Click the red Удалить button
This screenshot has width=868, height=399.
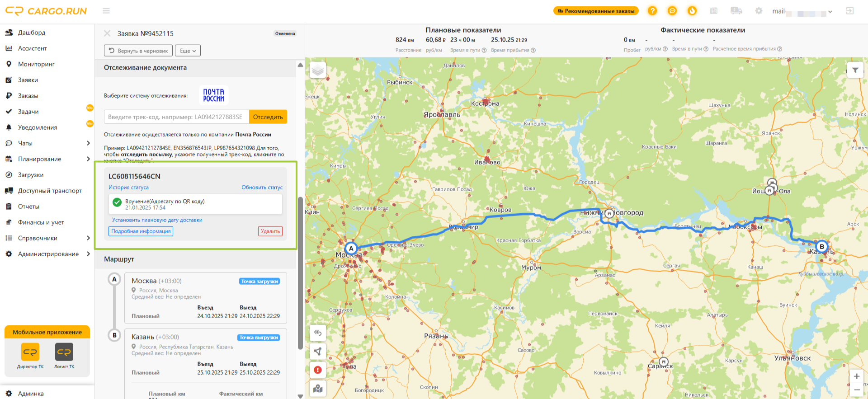(x=270, y=231)
